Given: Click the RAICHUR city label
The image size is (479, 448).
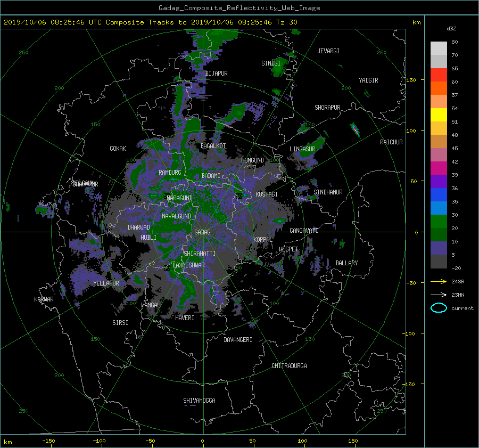Looking at the screenshot, I should (x=391, y=142).
